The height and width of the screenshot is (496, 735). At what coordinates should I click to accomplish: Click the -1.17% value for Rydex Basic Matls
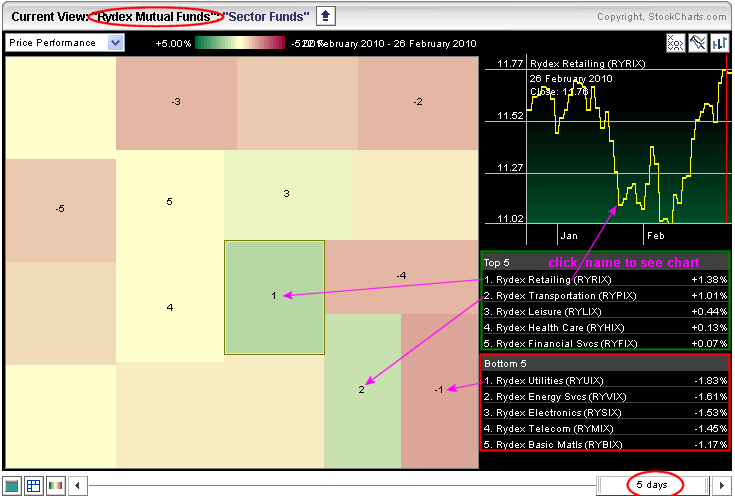click(711, 444)
